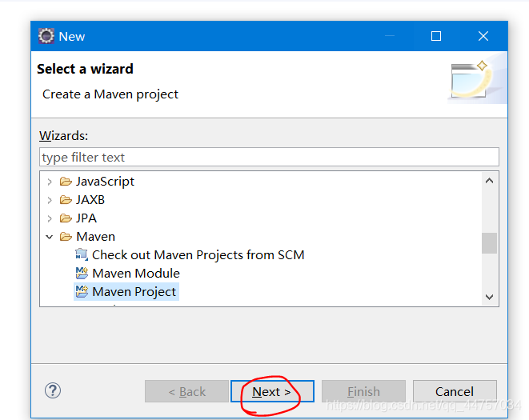Expand the JPA folder node
The width and height of the screenshot is (529, 420).
coord(50,218)
